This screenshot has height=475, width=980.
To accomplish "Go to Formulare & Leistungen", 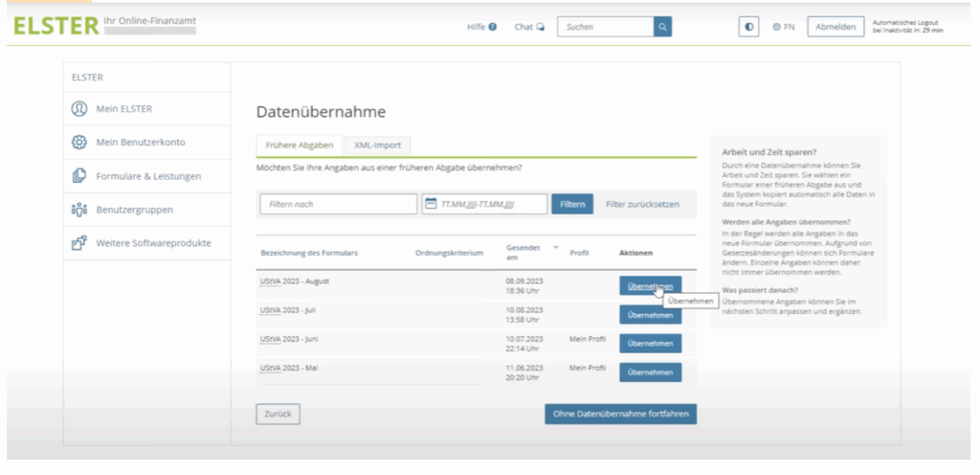I will (147, 175).
